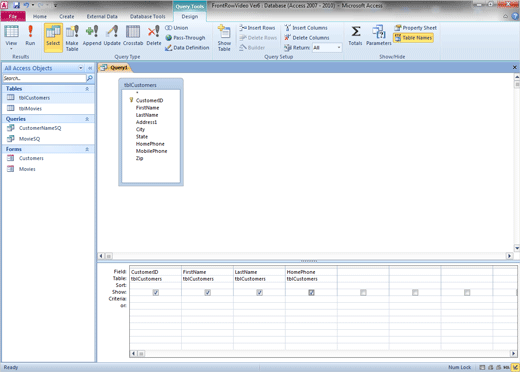
Task: Close the Query1 document tab with the X
Action: 514,67
